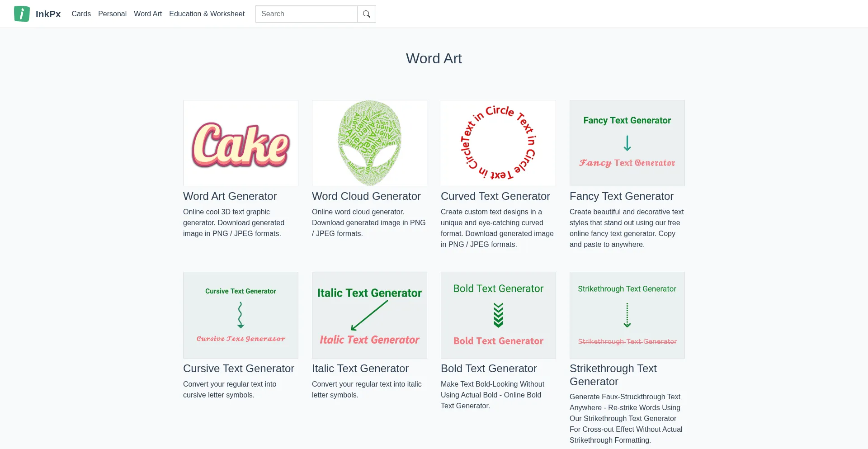Open the Italic Text Generator preview image
The height and width of the screenshot is (449, 868).
click(x=369, y=315)
